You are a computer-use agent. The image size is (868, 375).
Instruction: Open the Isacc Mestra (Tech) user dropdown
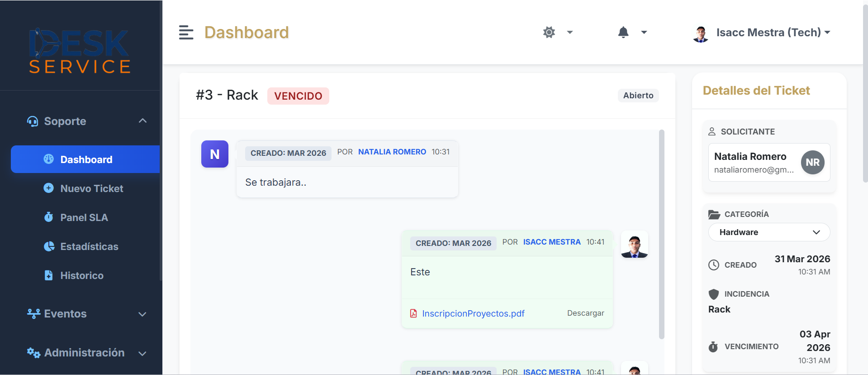click(x=773, y=33)
